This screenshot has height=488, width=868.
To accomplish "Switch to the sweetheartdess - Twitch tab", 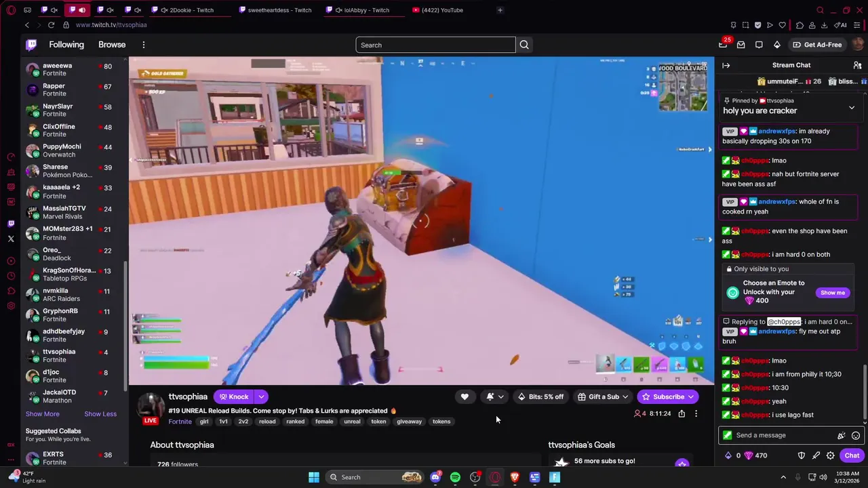I will click(x=276, y=10).
